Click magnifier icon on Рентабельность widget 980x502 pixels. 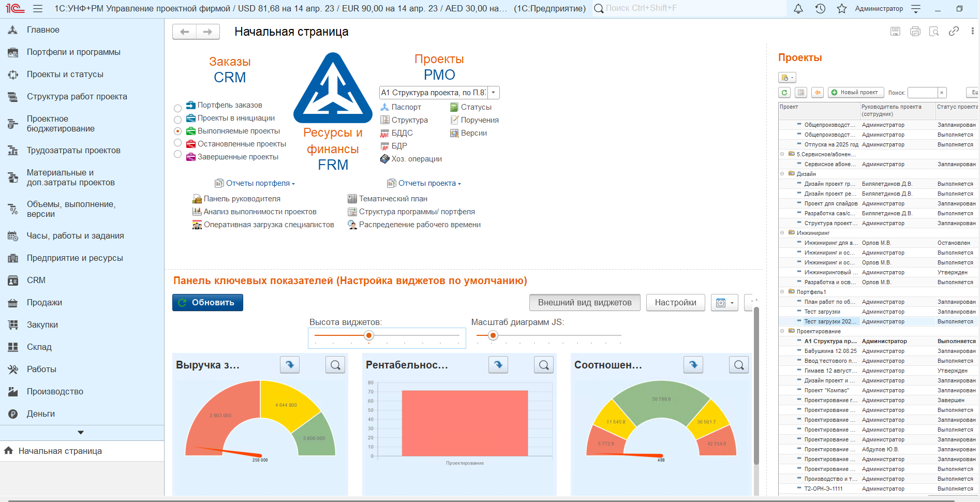click(x=544, y=365)
